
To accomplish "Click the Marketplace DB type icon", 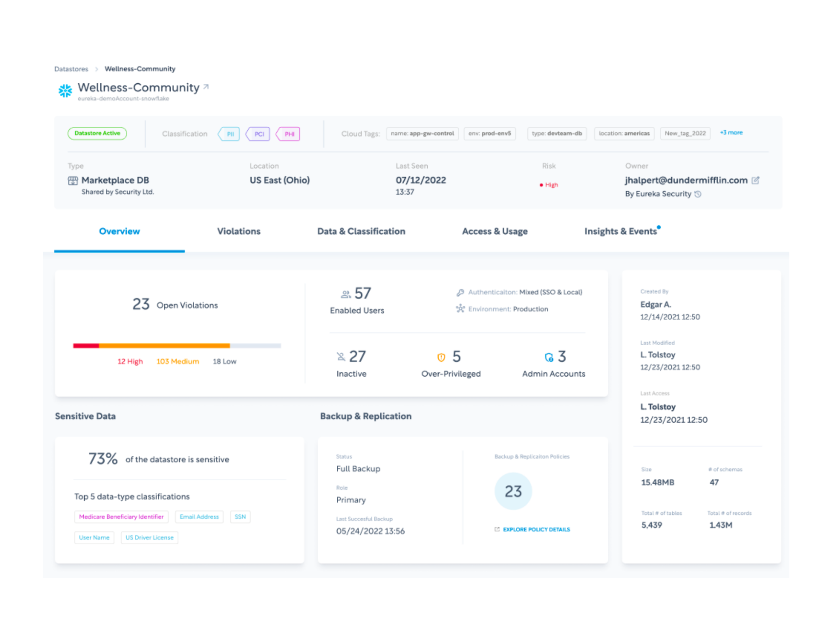I will (x=73, y=181).
